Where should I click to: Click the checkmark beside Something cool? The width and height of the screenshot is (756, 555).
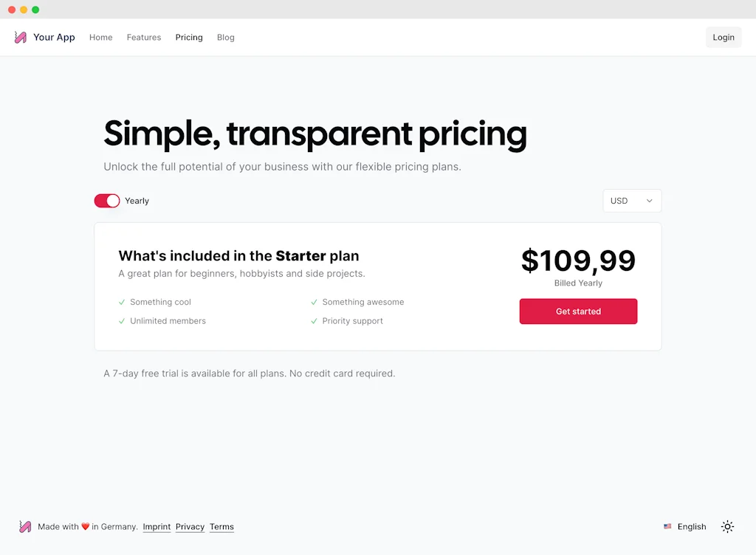click(123, 302)
